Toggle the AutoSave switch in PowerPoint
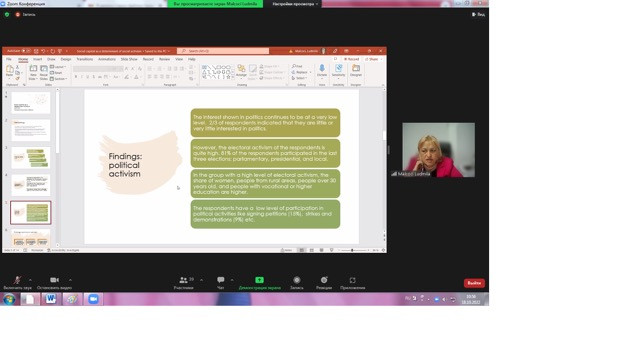Screen dimensions: 640x363 click(26, 51)
